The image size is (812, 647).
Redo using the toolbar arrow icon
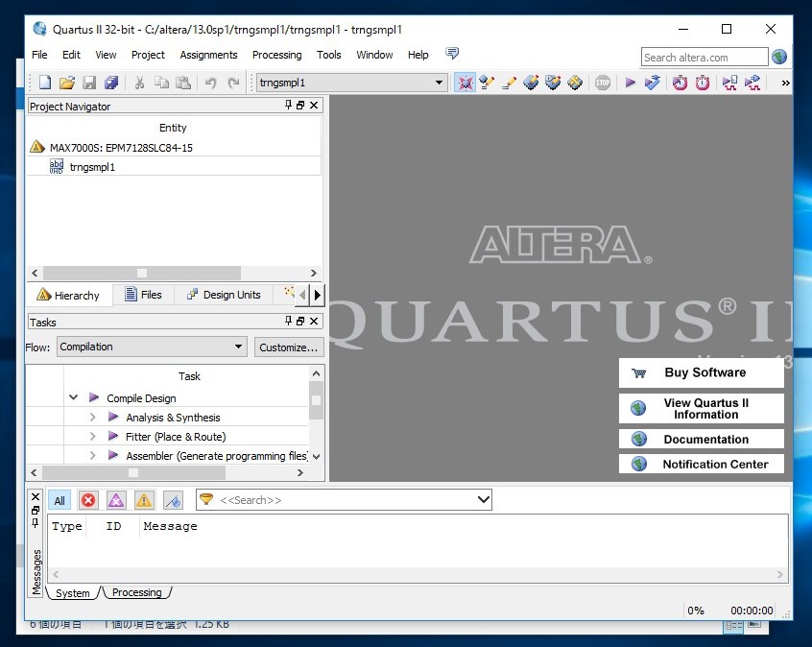233,83
